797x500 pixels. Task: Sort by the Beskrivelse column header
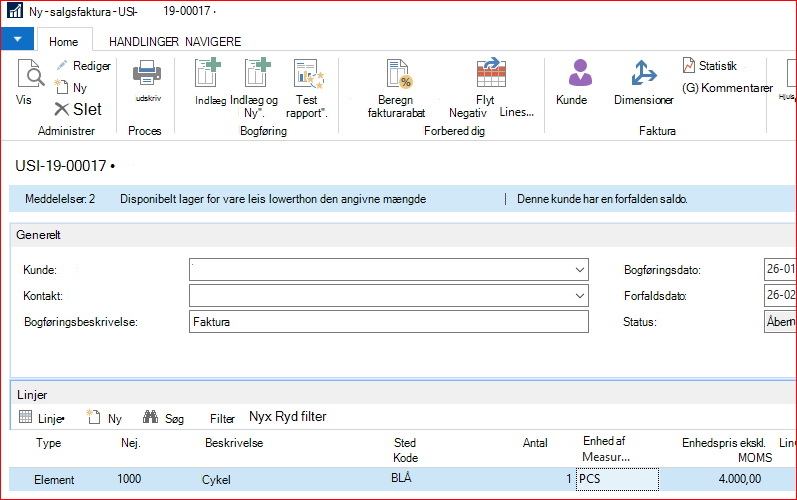point(234,443)
